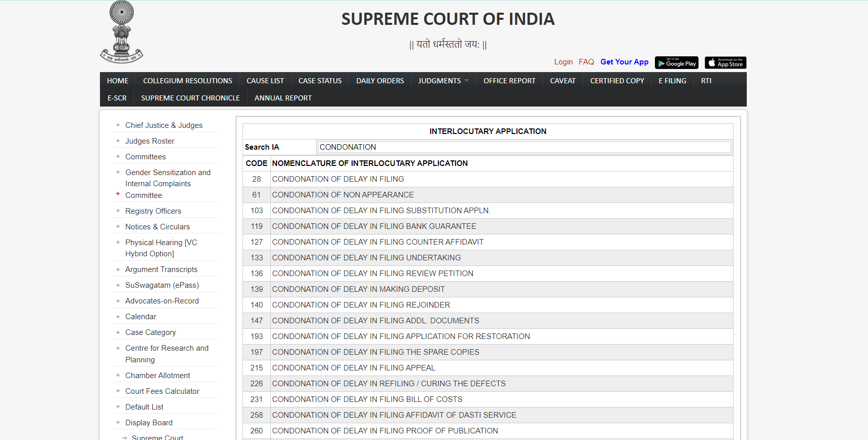Open the Google Play app badge
The height and width of the screenshot is (440, 868).
click(676, 62)
